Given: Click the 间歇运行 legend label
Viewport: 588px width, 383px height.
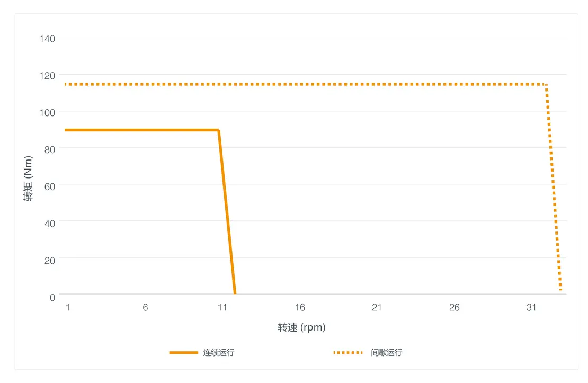Looking at the screenshot, I should tap(387, 352).
